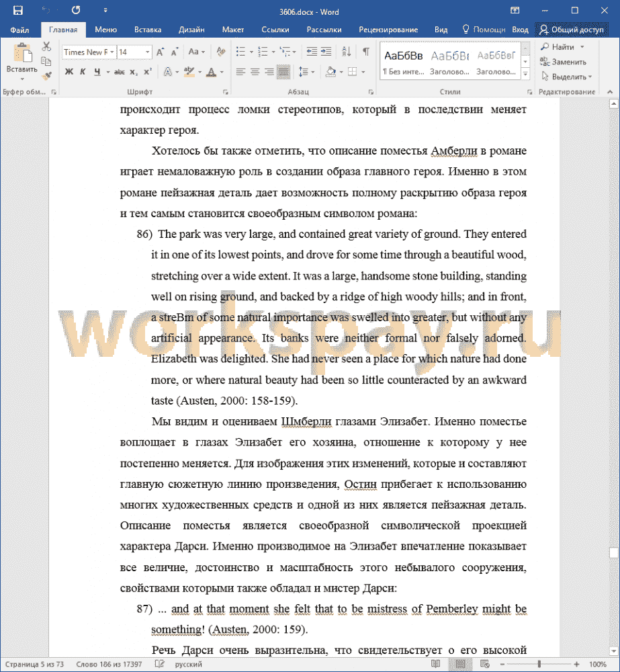Open the Paragraph (Абзац) dialog launcher
This screenshot has height=672, width=620.
click(371, 92)
